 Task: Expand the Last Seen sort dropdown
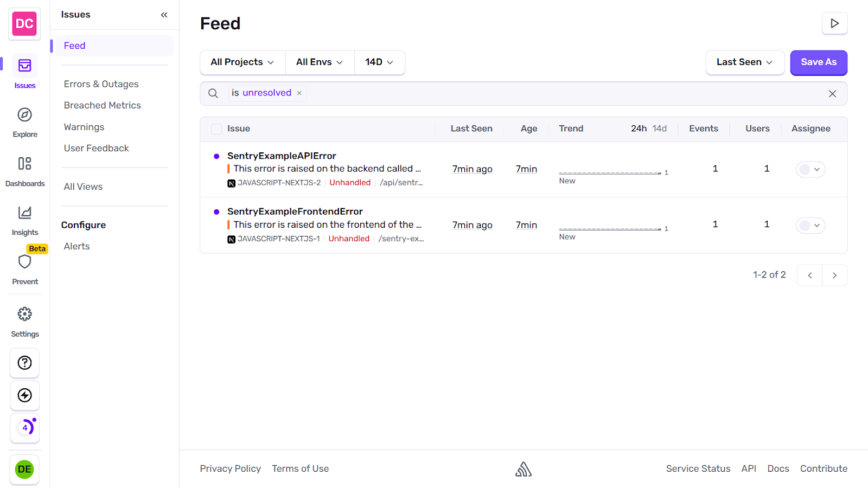coord(744,62)
